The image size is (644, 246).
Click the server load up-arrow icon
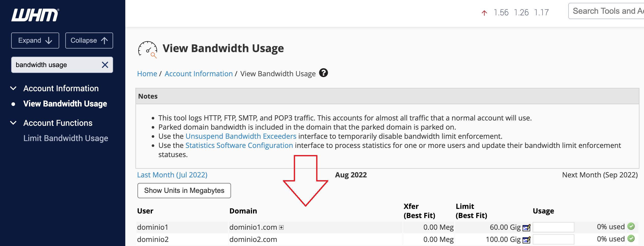[x=484, y=13]
